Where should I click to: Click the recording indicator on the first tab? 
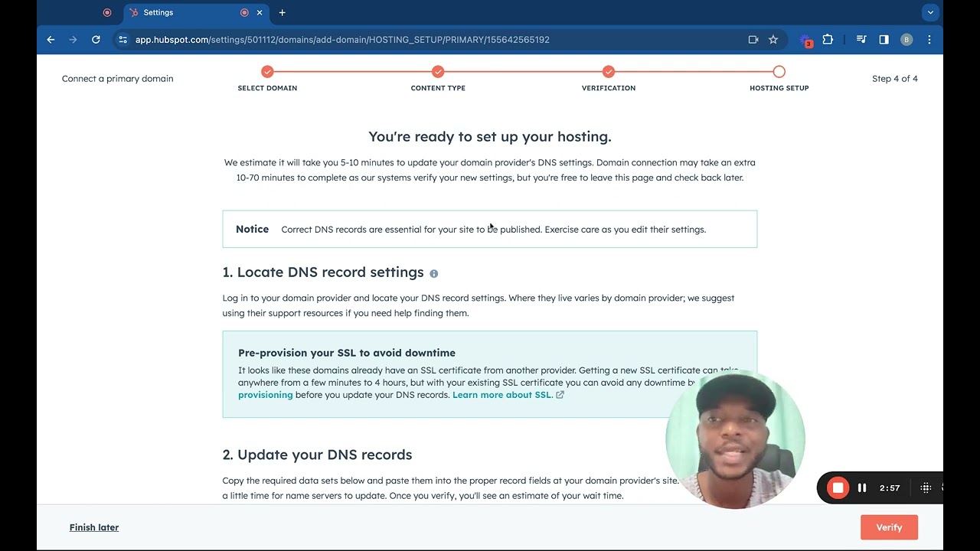(107, 12)
